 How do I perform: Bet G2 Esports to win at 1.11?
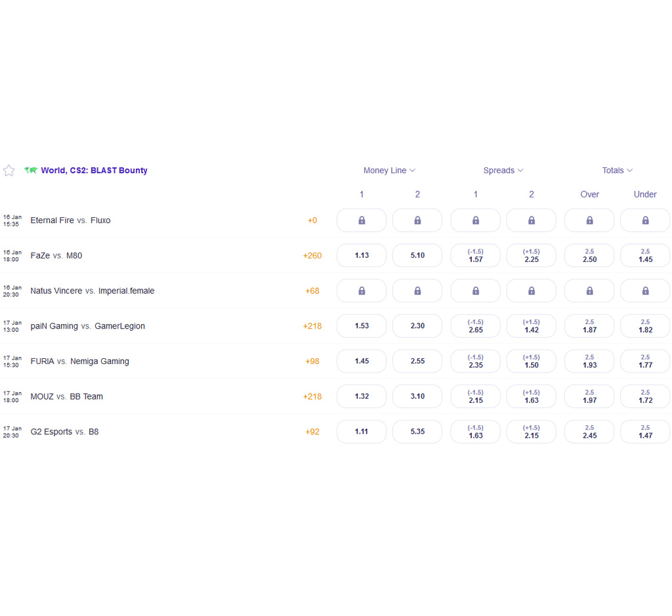(362, 432)
